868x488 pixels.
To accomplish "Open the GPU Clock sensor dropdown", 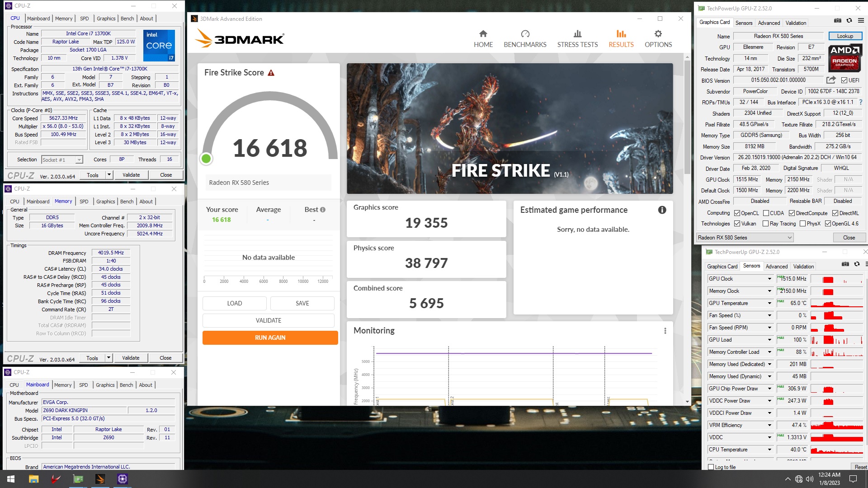I will point(769,279).
